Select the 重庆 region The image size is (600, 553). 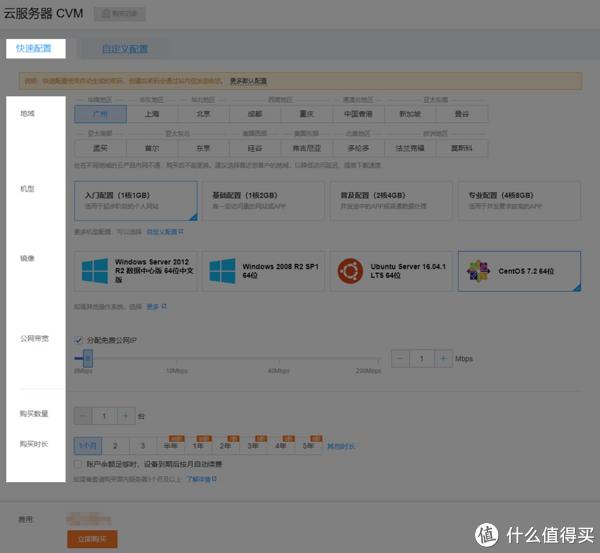(x=307, y=114)
